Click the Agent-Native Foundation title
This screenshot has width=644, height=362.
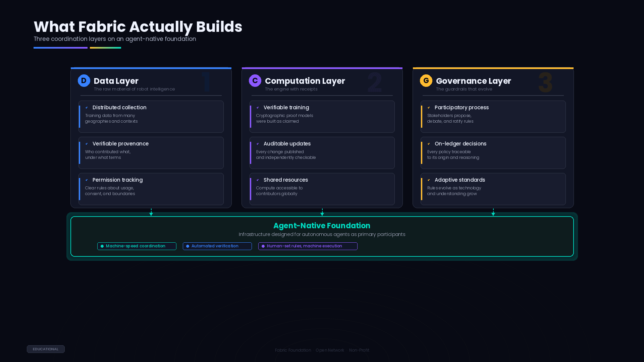tap(322, 226)
